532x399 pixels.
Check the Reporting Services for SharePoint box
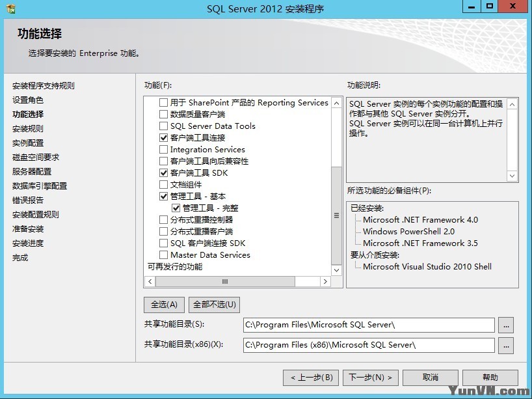pos(163,103)
